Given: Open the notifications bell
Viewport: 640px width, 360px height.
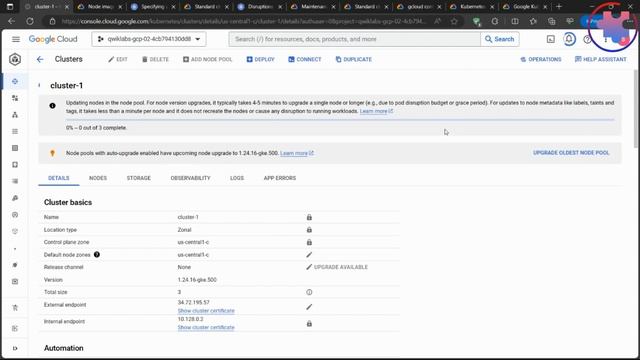Looking at the screenshot, I should point(569,39).
